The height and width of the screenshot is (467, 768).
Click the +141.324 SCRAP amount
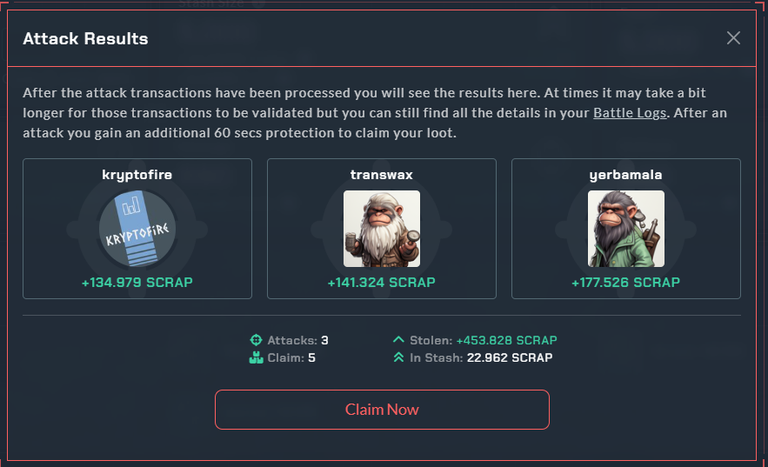pyautogui.click(x=382, y=282)
